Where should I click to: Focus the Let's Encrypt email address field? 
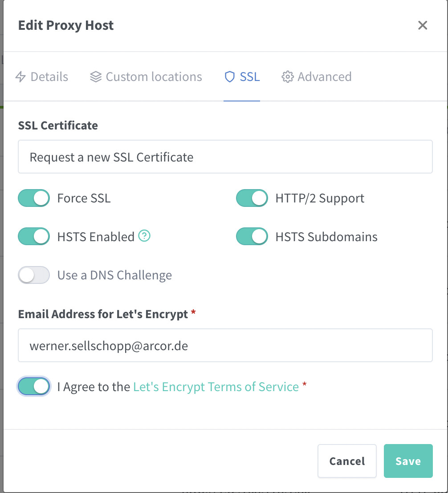pyautogui.click(x=225, y=345)
